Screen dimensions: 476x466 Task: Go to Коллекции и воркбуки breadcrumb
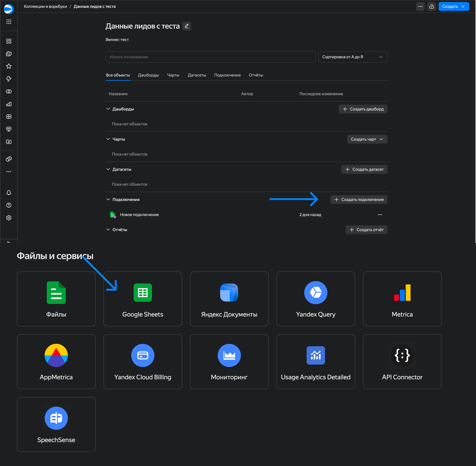click(45, 7)
